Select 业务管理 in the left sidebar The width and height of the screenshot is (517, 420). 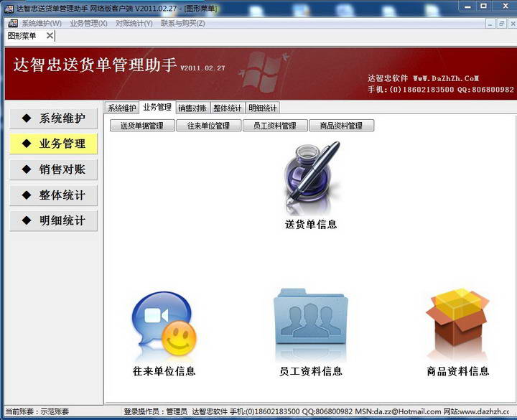click(53, 144)
